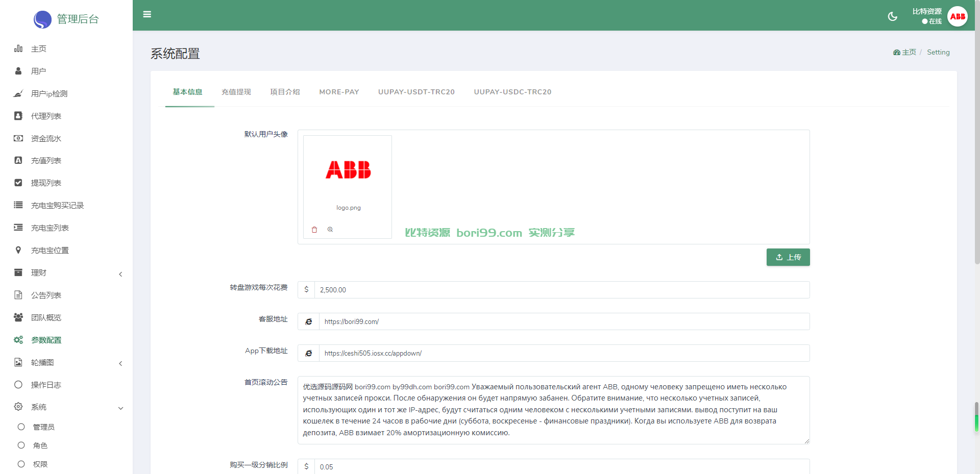Focus the App下载地址 URL field
The height and width of the screenshot is (474, 980).
point(564,353)
